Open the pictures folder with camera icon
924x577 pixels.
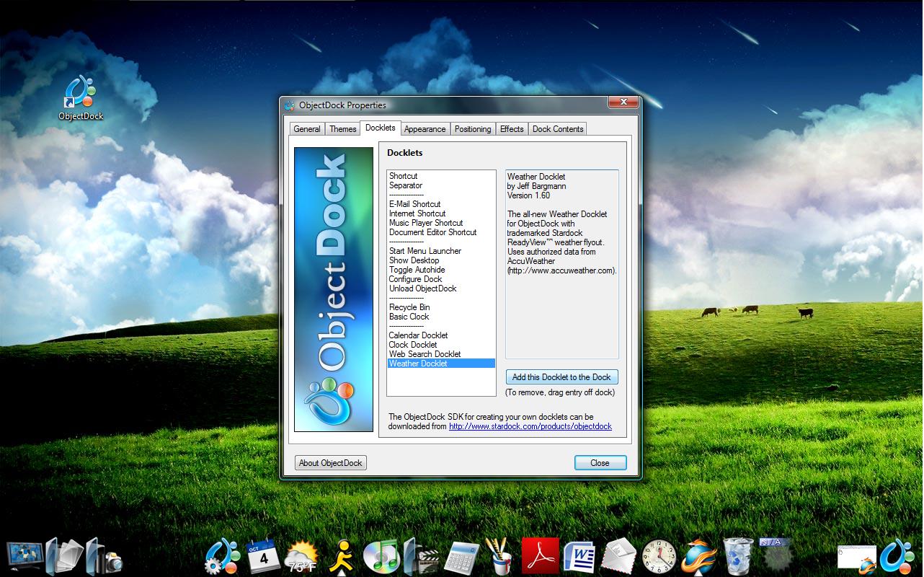pyautogui.click(x=104, y=556)
